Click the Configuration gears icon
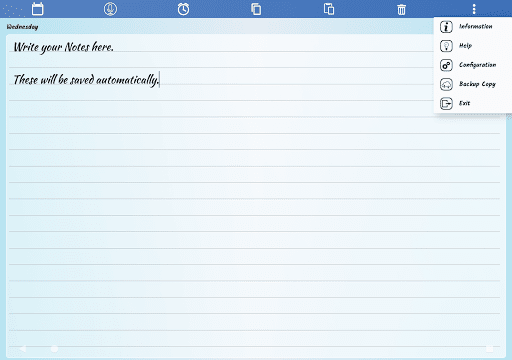 (446, 65)
